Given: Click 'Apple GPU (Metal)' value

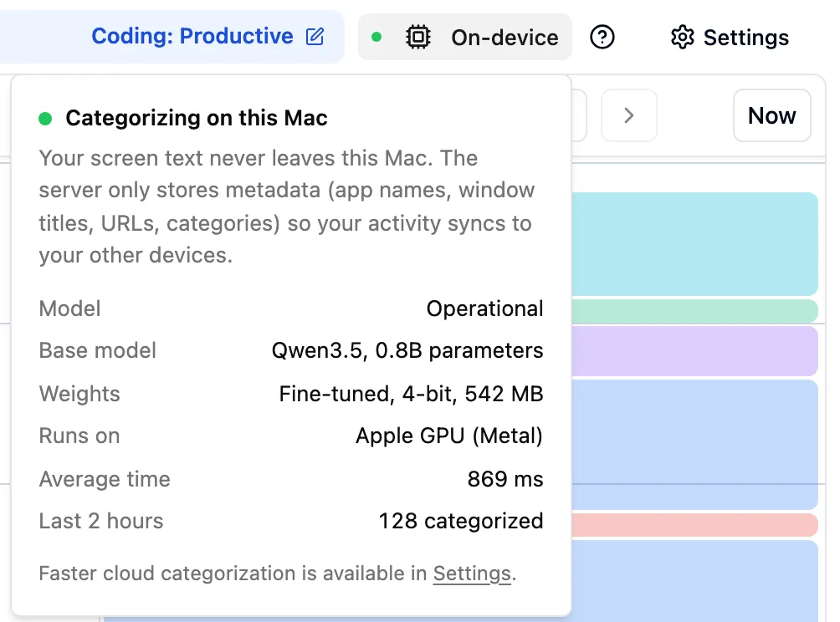Looking at the screenshot, I should click(x=449, y=436).
